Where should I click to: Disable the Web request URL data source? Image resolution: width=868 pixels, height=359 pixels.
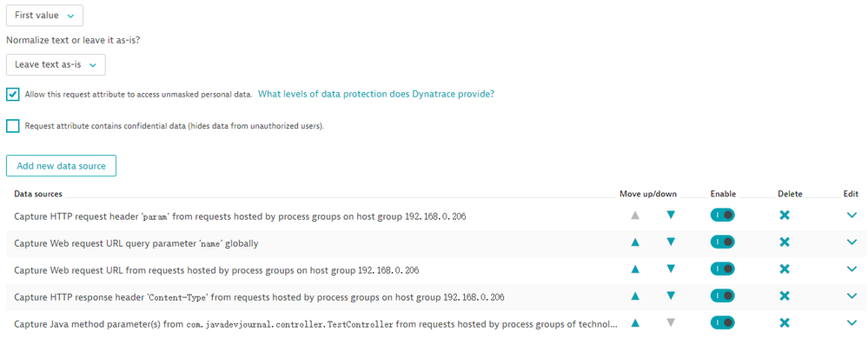pyautogui.click(x=722, y=269)
